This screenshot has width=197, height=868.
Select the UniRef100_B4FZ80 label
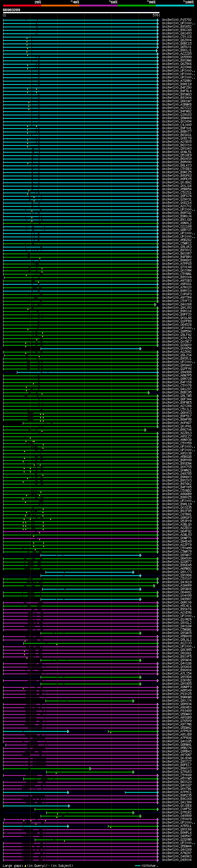[177, 88]
